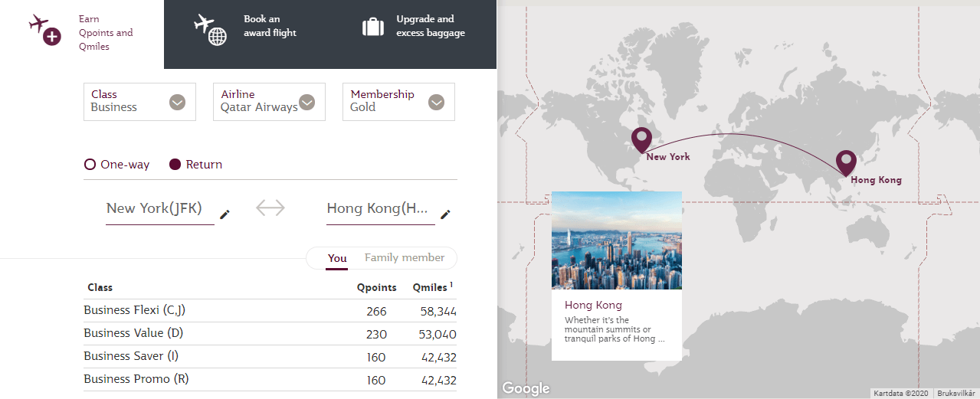The width and height of the screenshot is (980, 399).
Task: Select the You tab
Action: (x=337, y=258)
